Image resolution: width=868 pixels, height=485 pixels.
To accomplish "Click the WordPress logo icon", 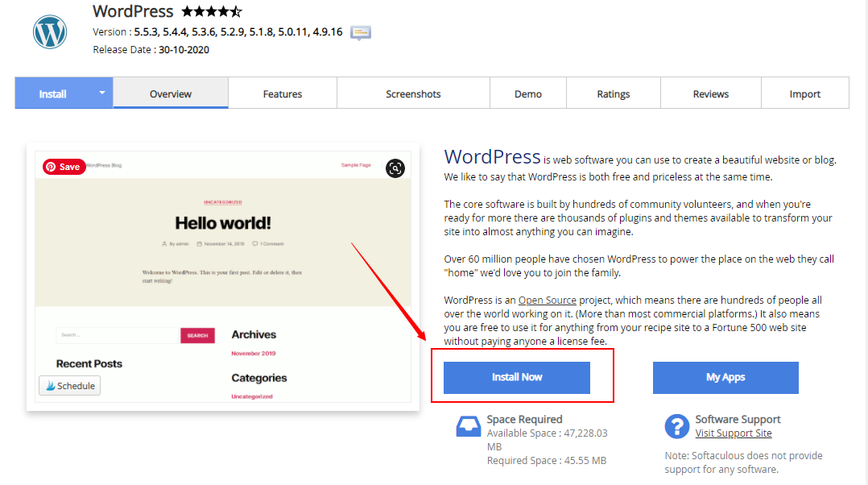I will pos(50,31).
